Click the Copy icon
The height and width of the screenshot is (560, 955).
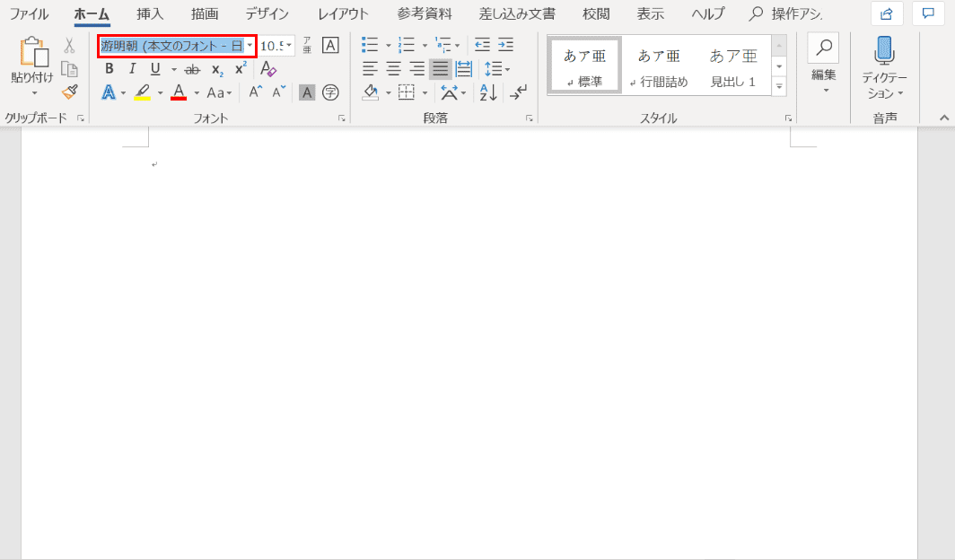[69, 69]
